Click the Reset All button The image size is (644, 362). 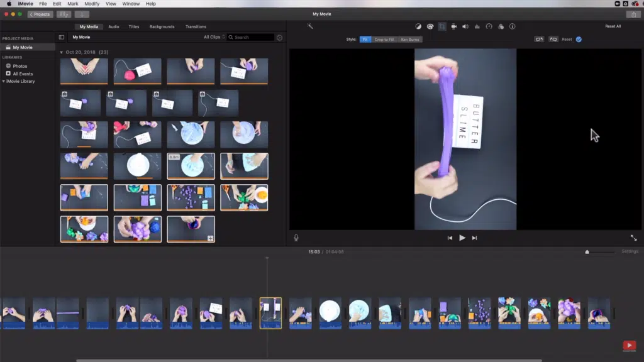tap(613, 26)
